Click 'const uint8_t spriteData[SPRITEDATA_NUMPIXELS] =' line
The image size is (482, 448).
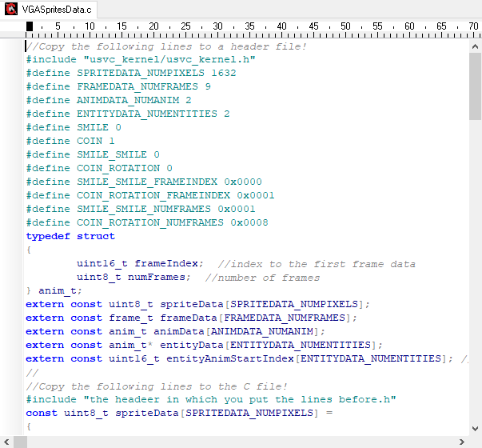179,413
